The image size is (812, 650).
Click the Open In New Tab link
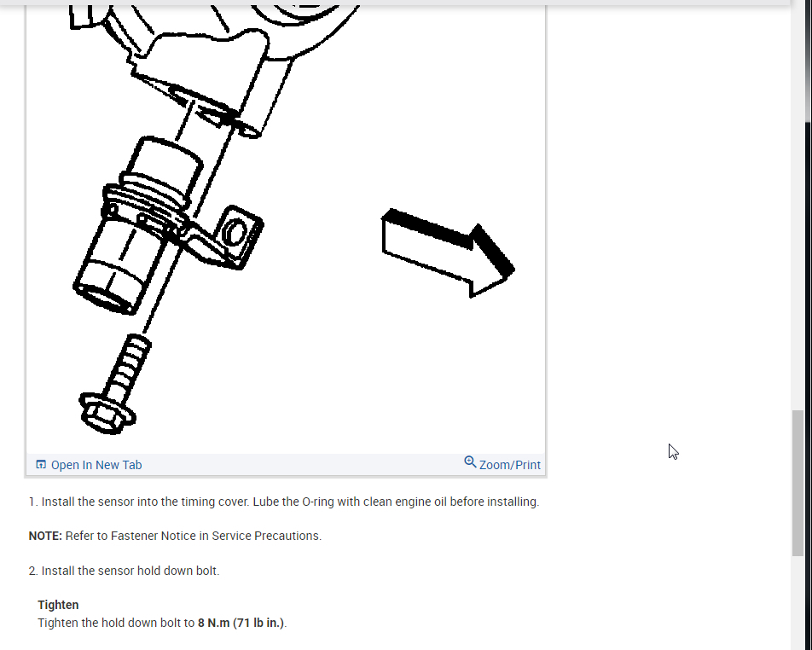[x=96, y=465]
